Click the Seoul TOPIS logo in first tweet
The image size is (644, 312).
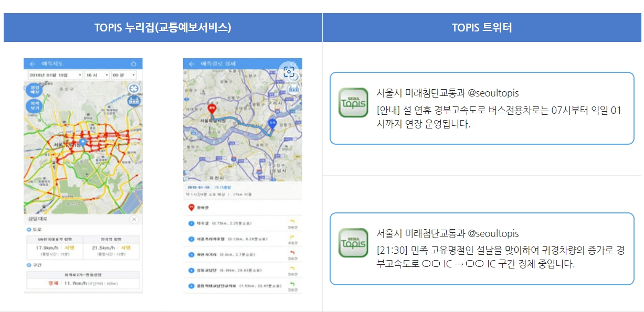(x=353, y=102)
